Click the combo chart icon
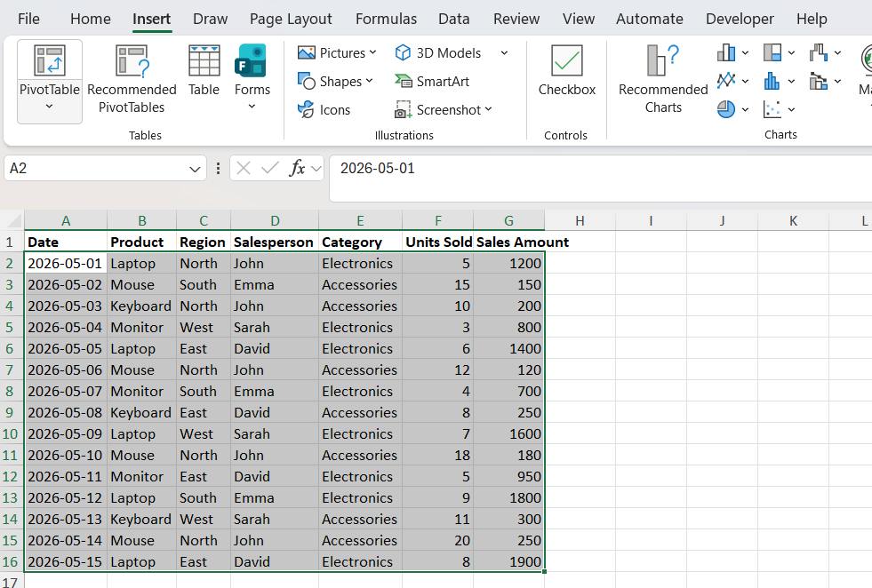The height and width of the screenshot is (588, 872). (819, 81)
